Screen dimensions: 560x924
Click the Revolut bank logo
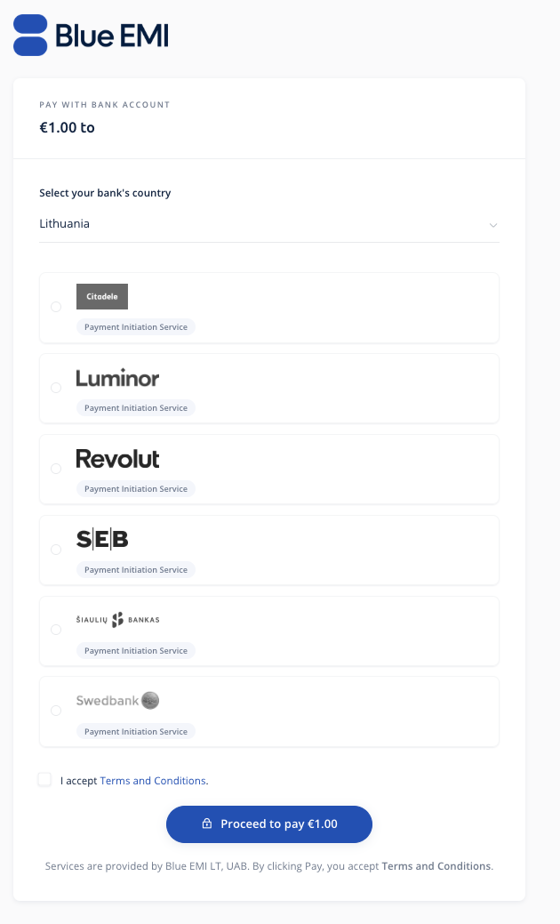(117, 459)
